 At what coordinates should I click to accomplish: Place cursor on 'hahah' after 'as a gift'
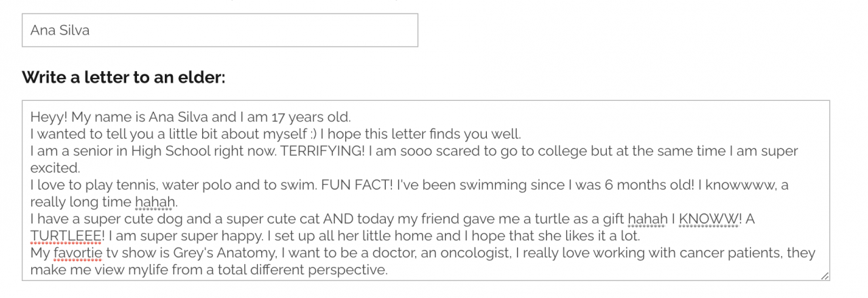click(648, 219)
